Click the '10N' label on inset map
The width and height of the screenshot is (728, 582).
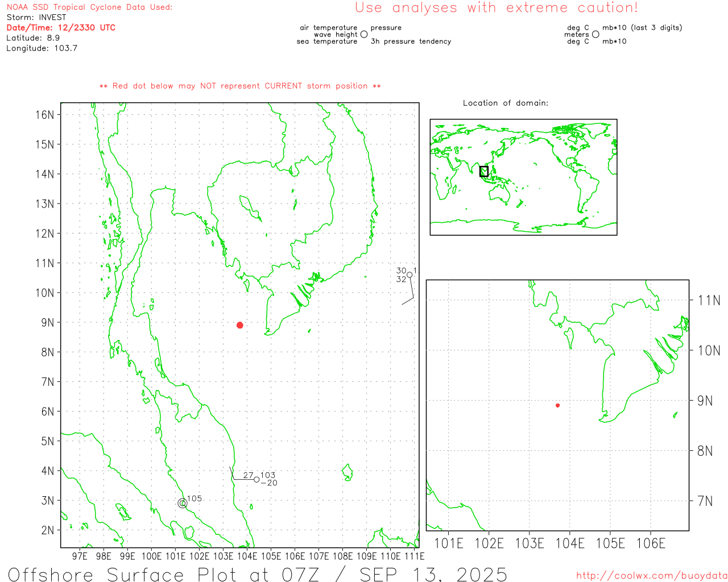pyautogui.click(x=709, y=351)
